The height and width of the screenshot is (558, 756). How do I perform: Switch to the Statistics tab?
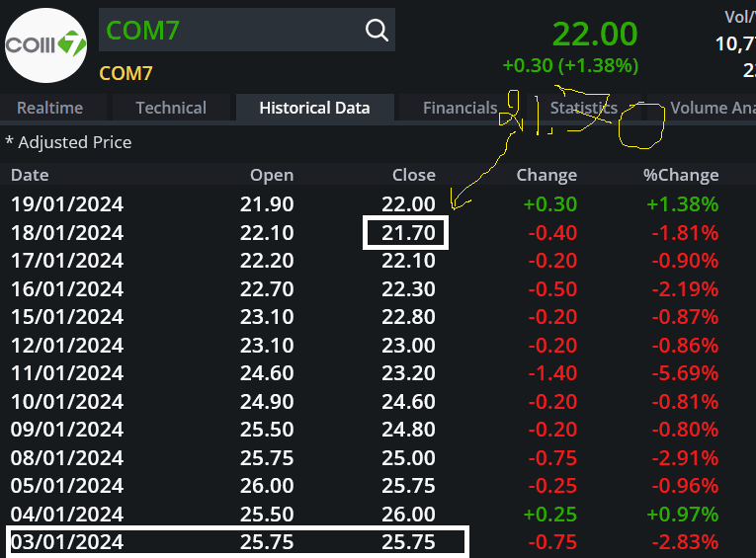pos(584,108)
